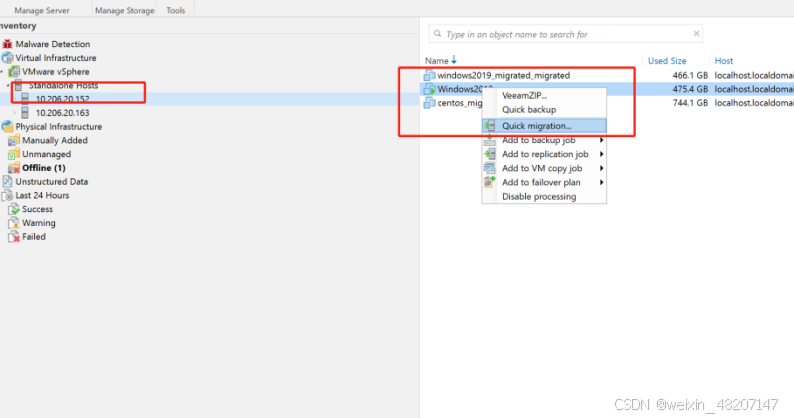Image resolution: width=794 pixels, height=418 pixels.
Task: Collapse the Standalone Hosts node
Action: pos(8,86)
